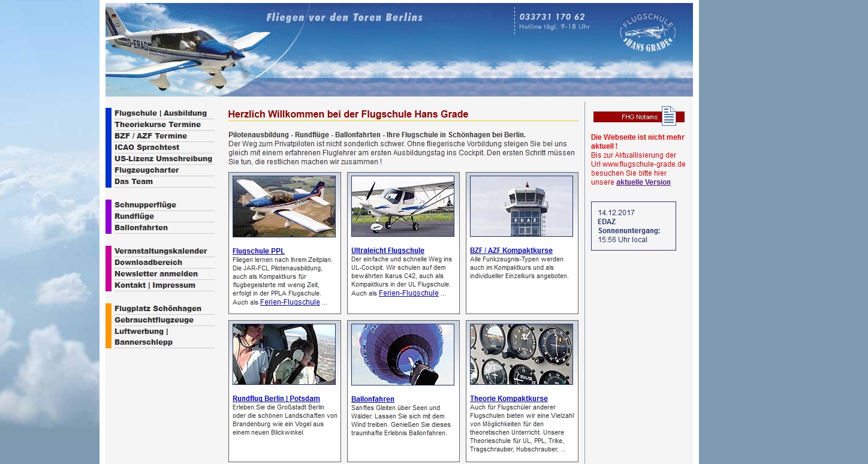
Task: Open Flugschule | Ausbildung menu item
Action: pos(161,113)
